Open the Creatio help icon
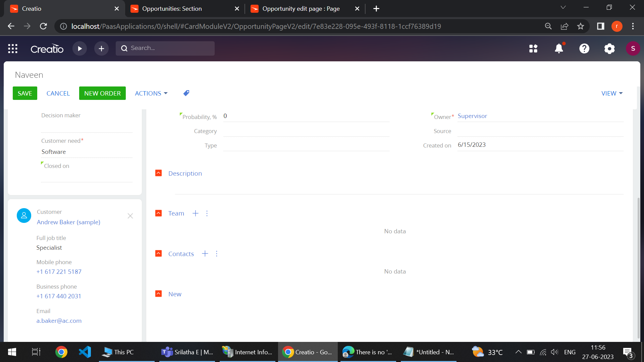Screen dimensions: 644x362 tap(584, 49)
